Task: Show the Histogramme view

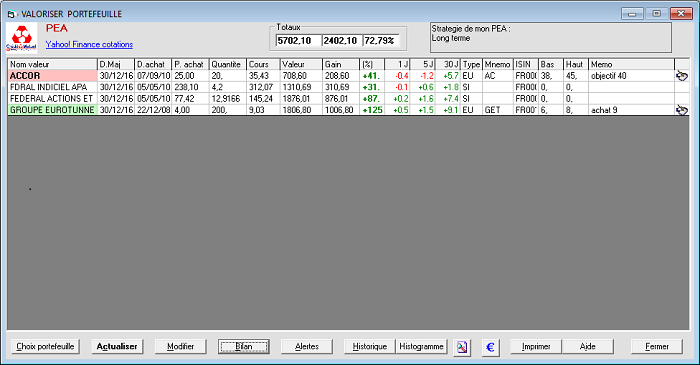Action: click(421, 346)
